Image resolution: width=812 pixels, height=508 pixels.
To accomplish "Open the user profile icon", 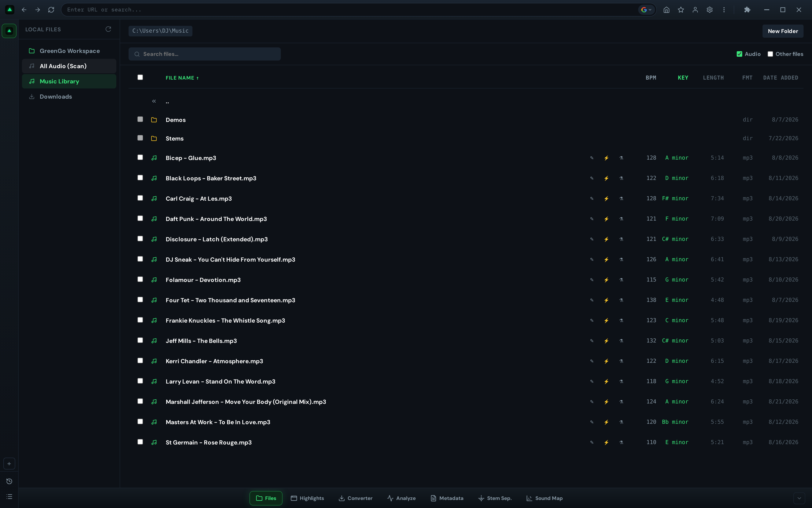I will point(695,10).
